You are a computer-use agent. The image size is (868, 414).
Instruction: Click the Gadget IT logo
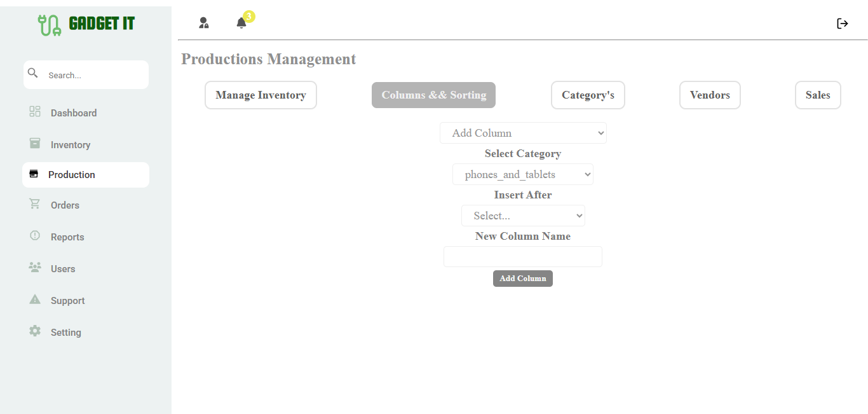[x=86, y=24]
